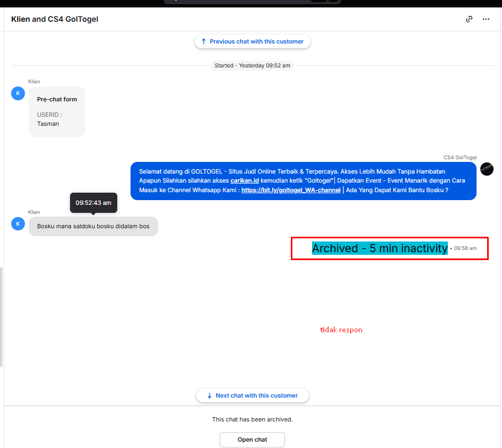Click the CS4 GolTogel agent avatar

pos(487,169)
